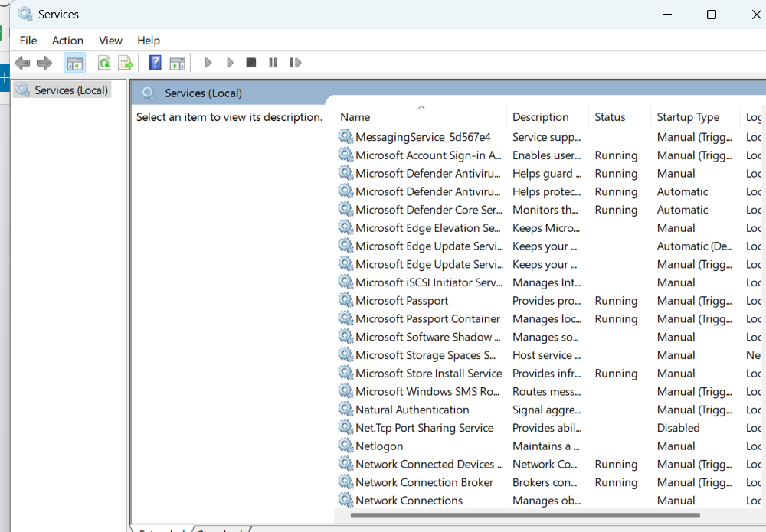
Task: Select Microsoft Defender Antivirus row with 'Helps protec...'
Action: (x=428, y=191)
